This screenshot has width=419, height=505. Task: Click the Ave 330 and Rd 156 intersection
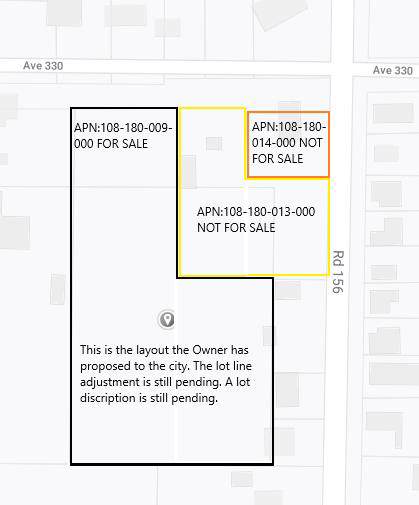[342, 69]
